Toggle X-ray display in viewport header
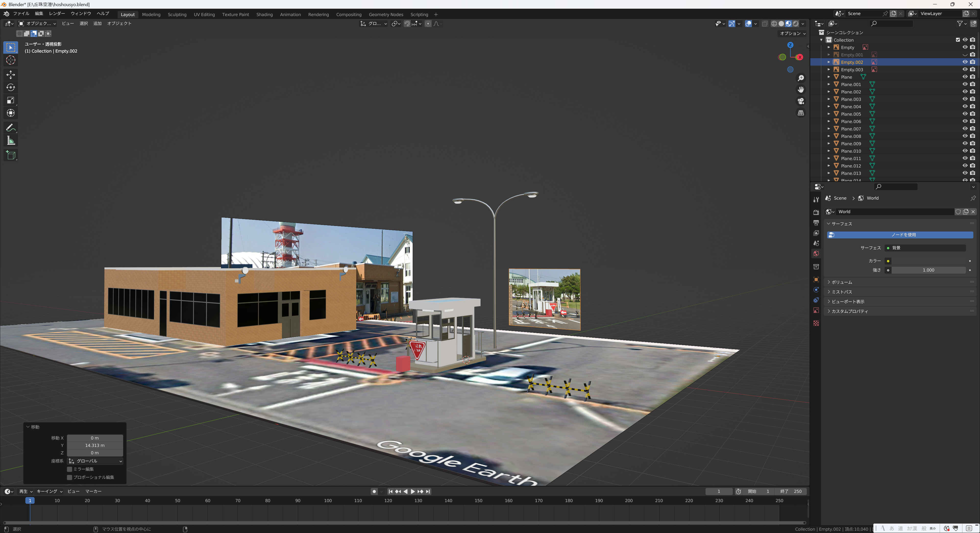 point(765,23)
